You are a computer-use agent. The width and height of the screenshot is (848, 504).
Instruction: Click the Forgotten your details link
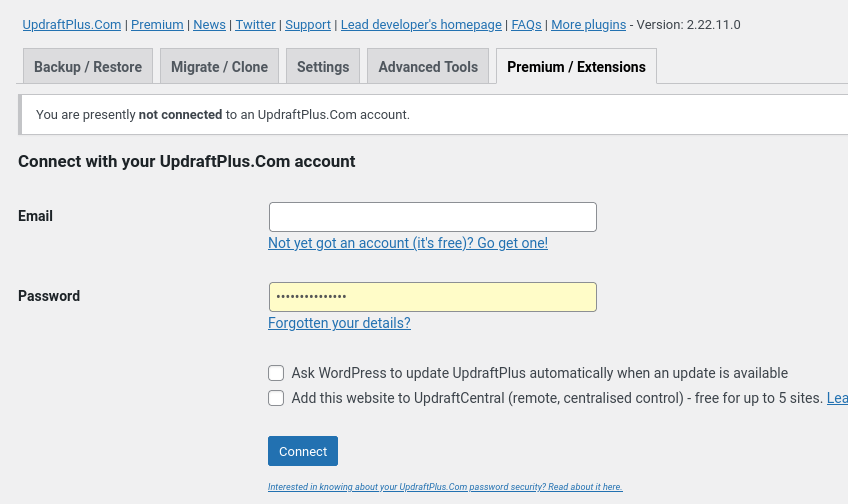(x=339, y=323)
